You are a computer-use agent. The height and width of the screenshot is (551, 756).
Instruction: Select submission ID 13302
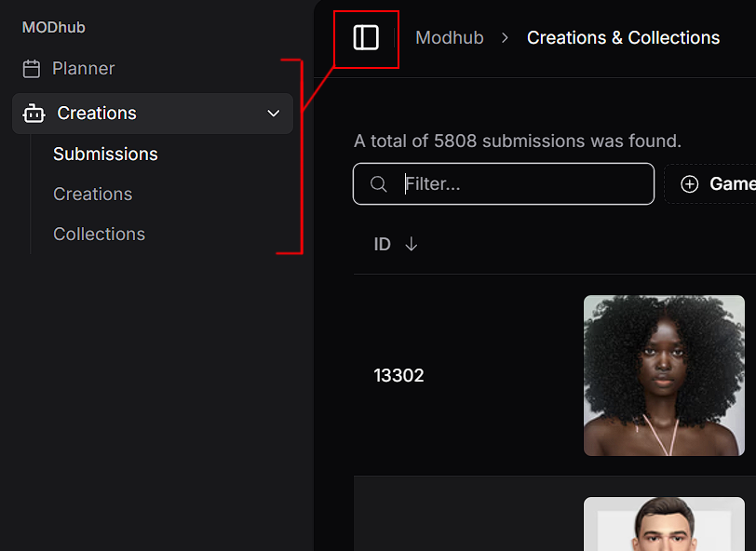398,375
